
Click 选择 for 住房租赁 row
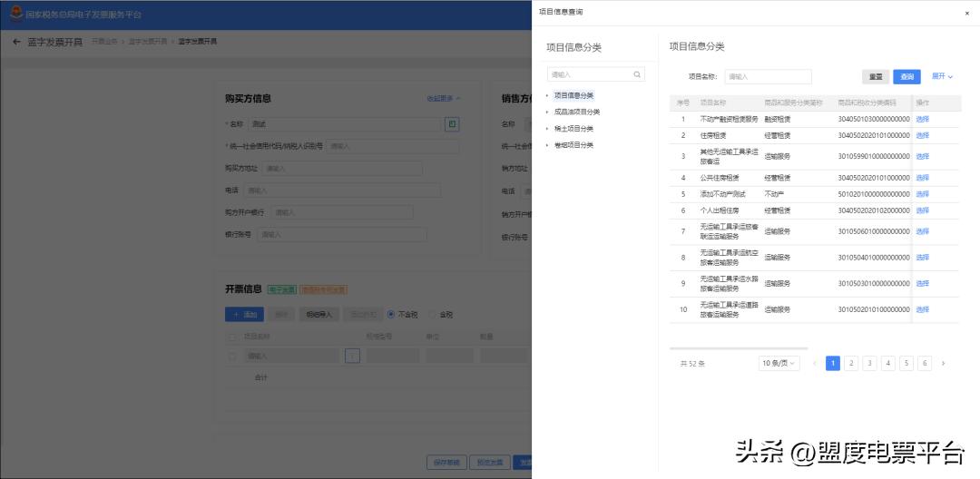click(x=923, y=135)
